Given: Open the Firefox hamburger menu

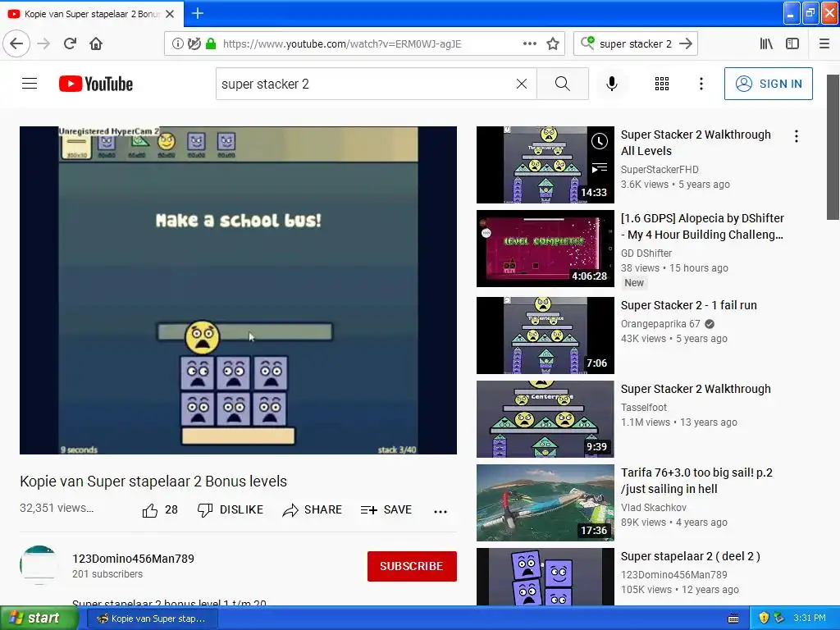Looking at the screenshot, I should (x=824, y=43).
